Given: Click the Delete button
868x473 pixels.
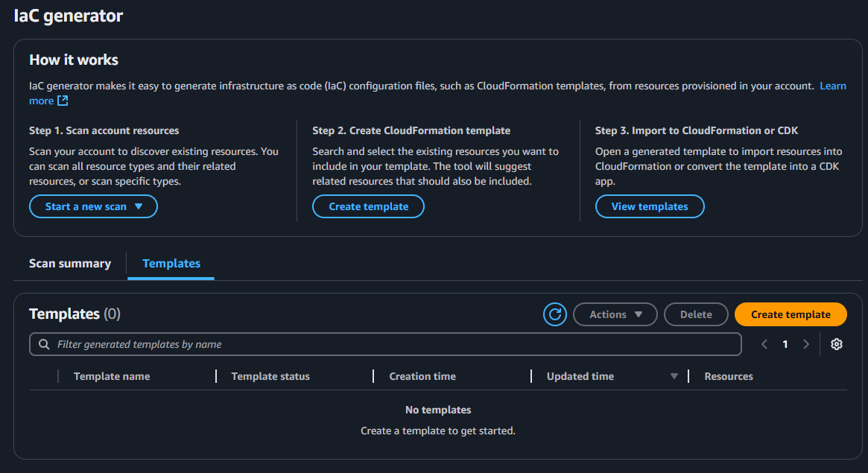Looking at the screenshot, I should (x=696, y=314).
